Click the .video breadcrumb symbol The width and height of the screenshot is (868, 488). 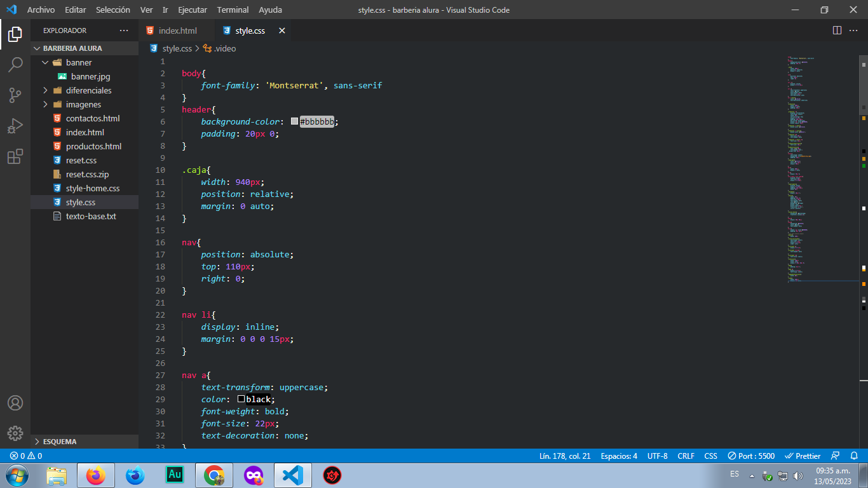click(x=219, y=48)
